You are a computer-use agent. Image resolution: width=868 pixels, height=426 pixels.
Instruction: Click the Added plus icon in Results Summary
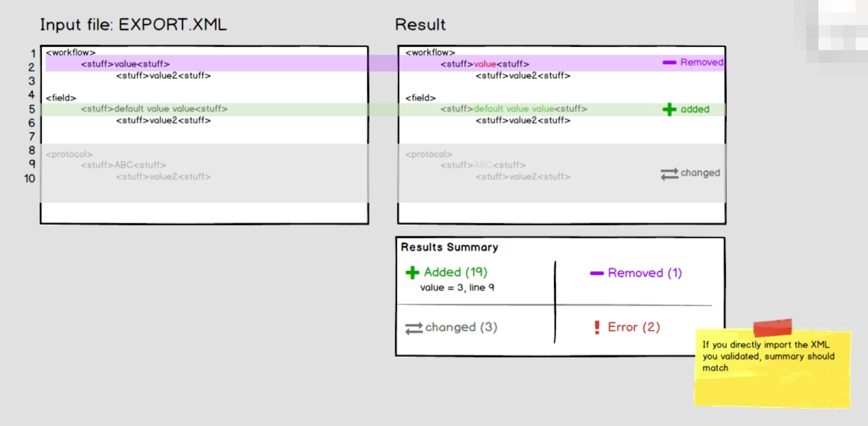412,272
